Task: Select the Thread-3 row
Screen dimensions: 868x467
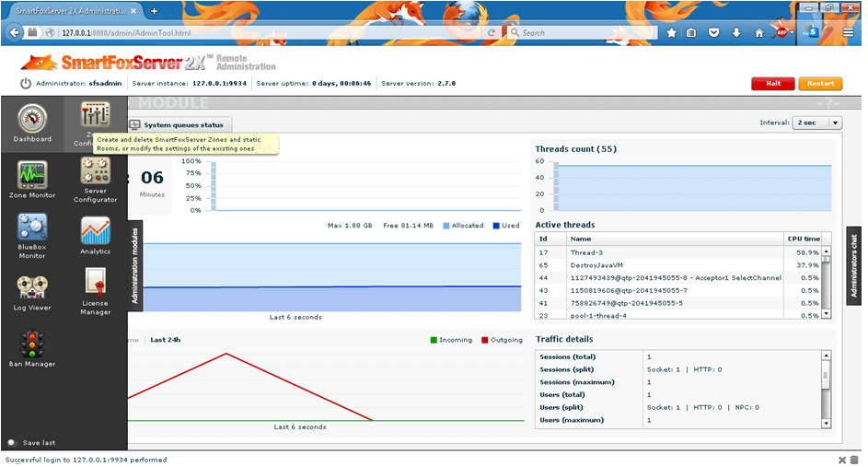Action: click(x=678, y=252)
